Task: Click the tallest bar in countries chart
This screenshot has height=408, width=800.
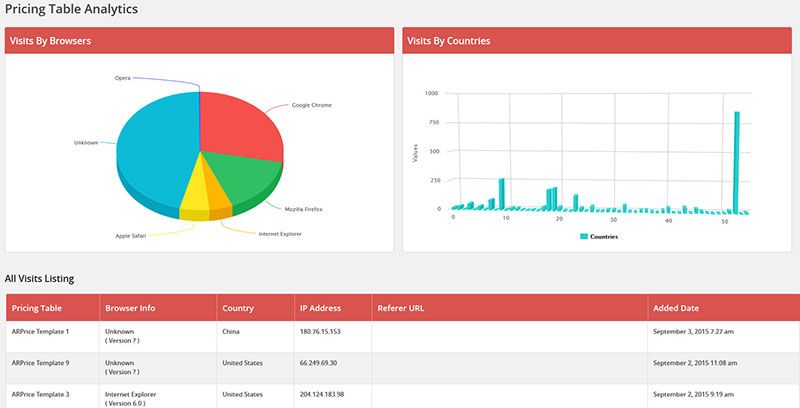Action: pos(736,162)
